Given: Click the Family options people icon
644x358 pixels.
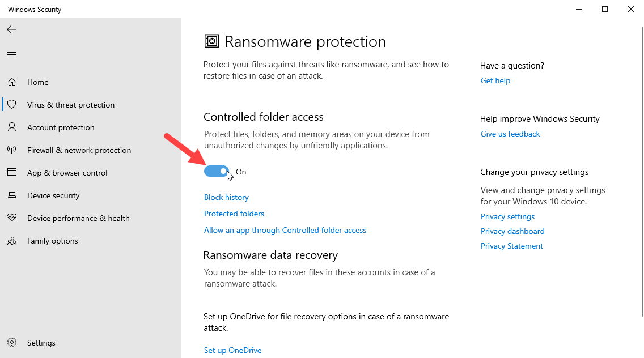Looking at the screenshot, I should click(12, 241).
